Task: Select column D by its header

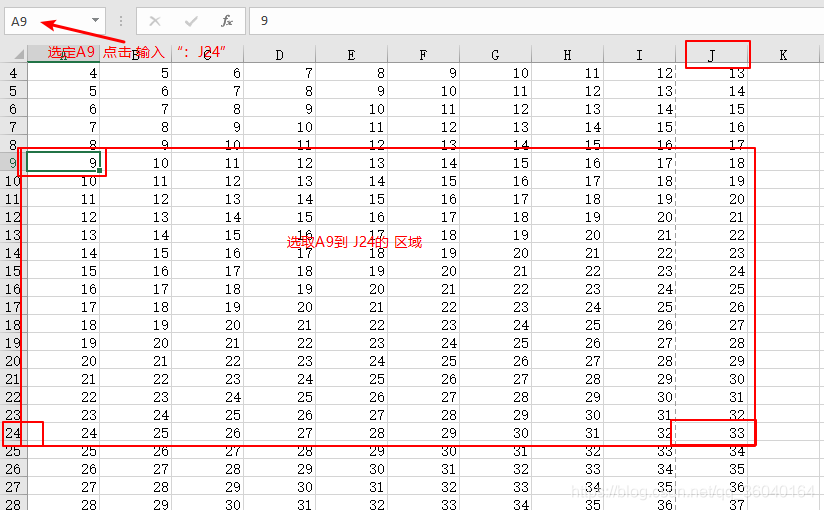Action: (279, 55)
